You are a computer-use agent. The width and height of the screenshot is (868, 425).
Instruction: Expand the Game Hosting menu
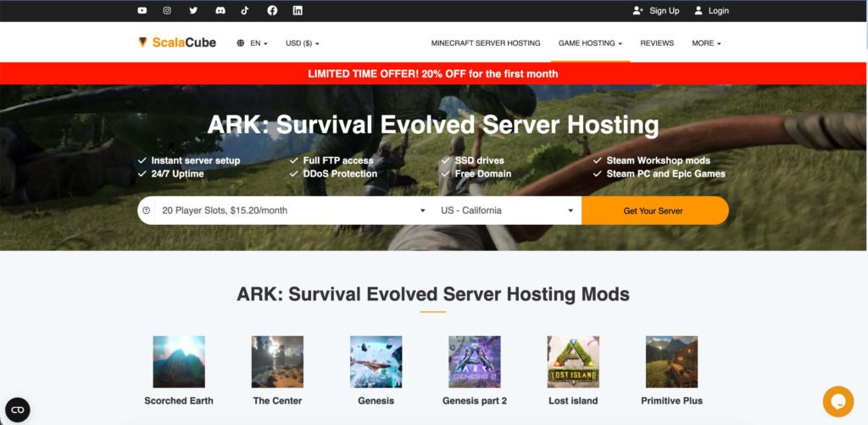point(590,43)
